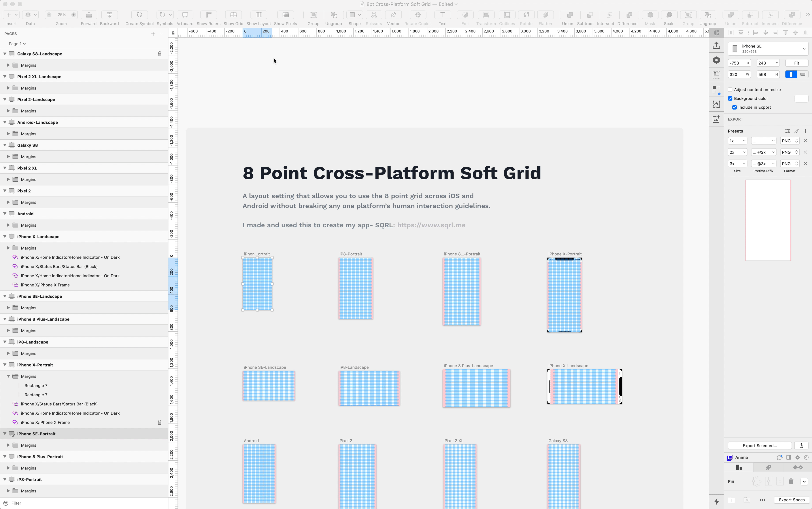Click share icon next to Export Selected

point(801,445)
